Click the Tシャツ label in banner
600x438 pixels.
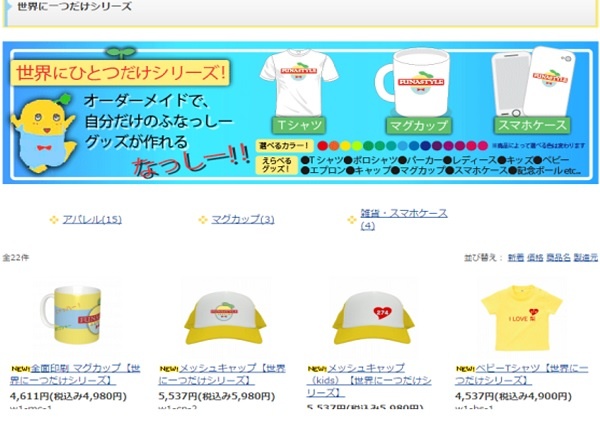pyautogui.click(x=299, y=125)
